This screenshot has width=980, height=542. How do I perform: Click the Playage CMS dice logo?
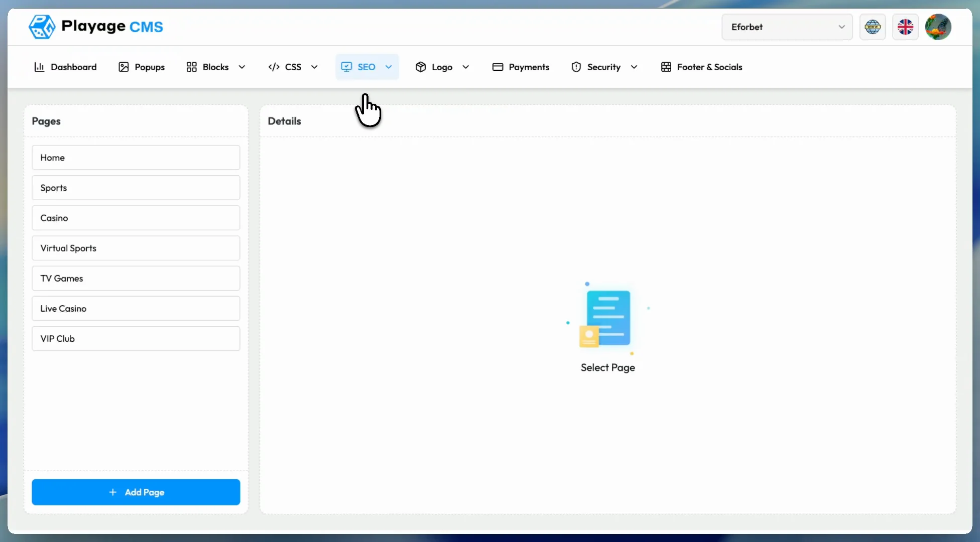click(42, 27)
